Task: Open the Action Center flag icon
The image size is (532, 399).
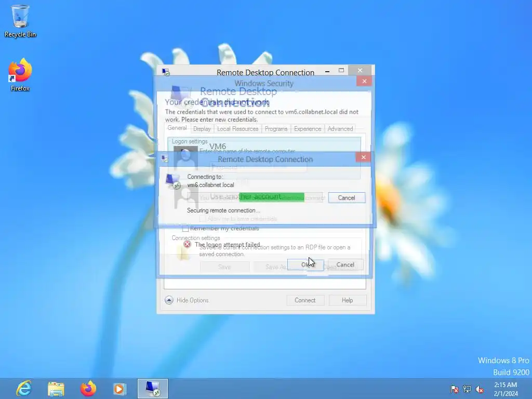Action: point(454,389)
